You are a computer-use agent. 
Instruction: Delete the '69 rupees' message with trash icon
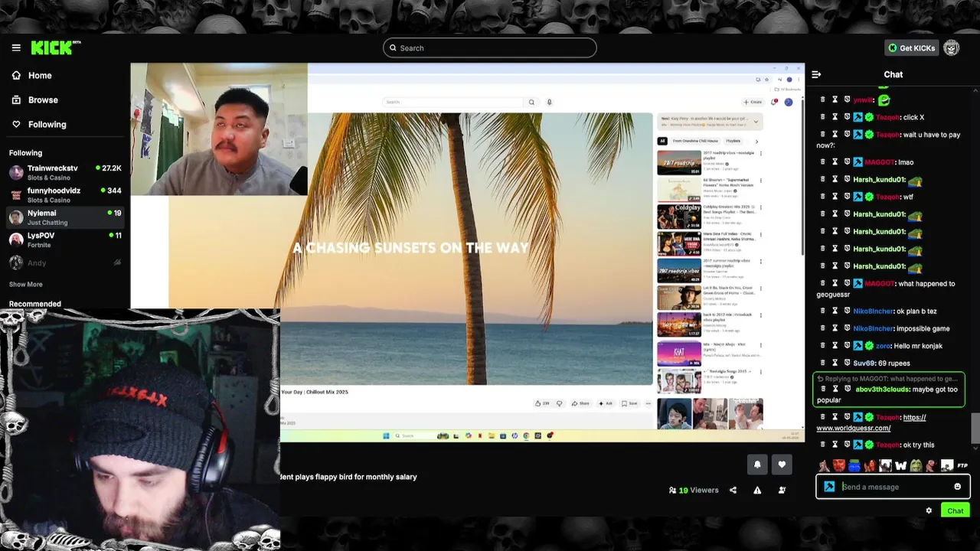tap(823, 363)
